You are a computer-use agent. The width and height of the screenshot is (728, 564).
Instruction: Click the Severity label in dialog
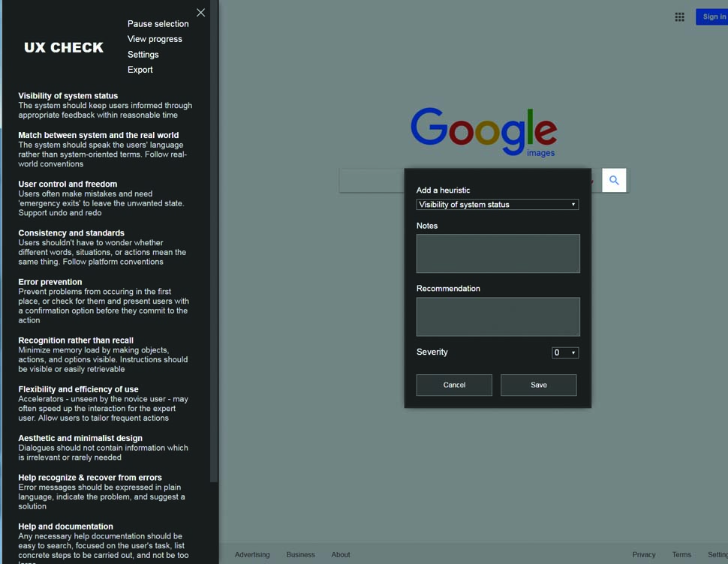point(432,352)
